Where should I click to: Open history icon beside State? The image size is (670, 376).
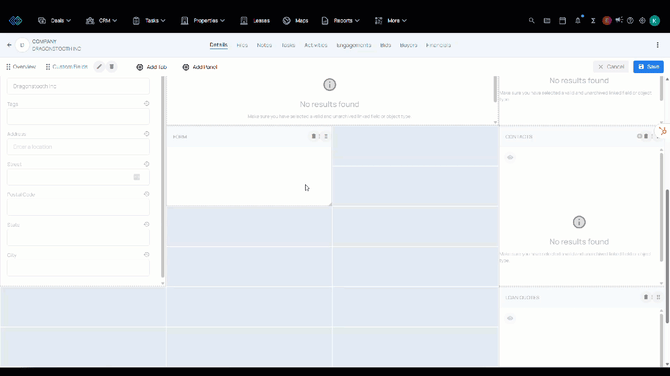pos(147,224)
